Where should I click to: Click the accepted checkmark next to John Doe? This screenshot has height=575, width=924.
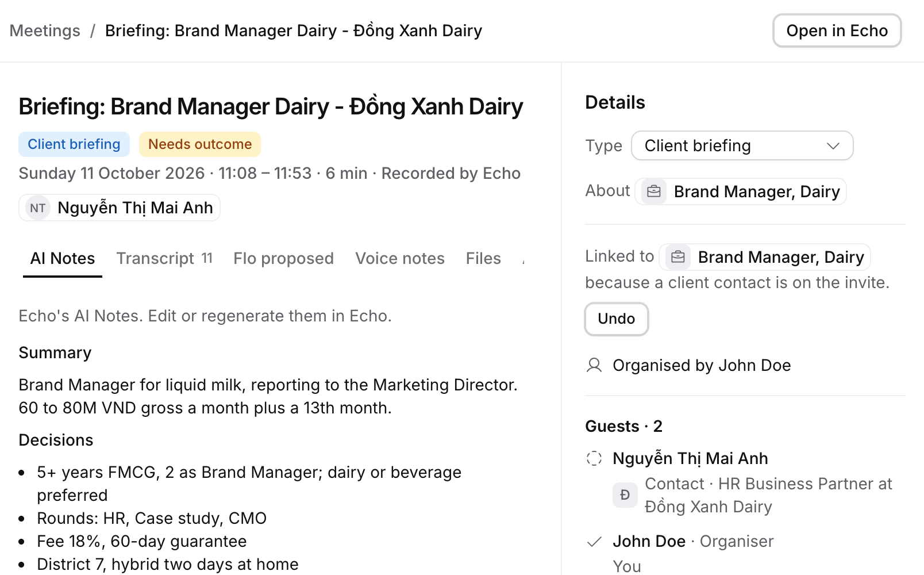click(594, 541)
